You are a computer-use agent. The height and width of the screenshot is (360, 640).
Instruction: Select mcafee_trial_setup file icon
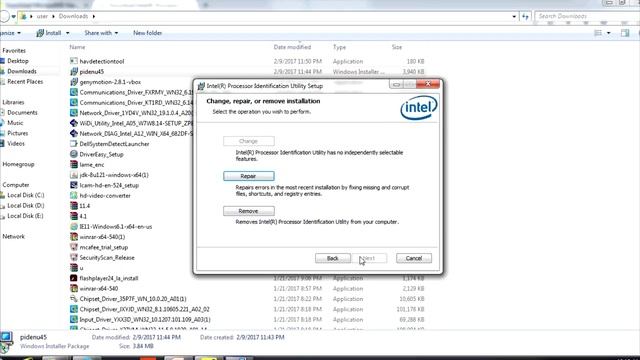[74, 247]
